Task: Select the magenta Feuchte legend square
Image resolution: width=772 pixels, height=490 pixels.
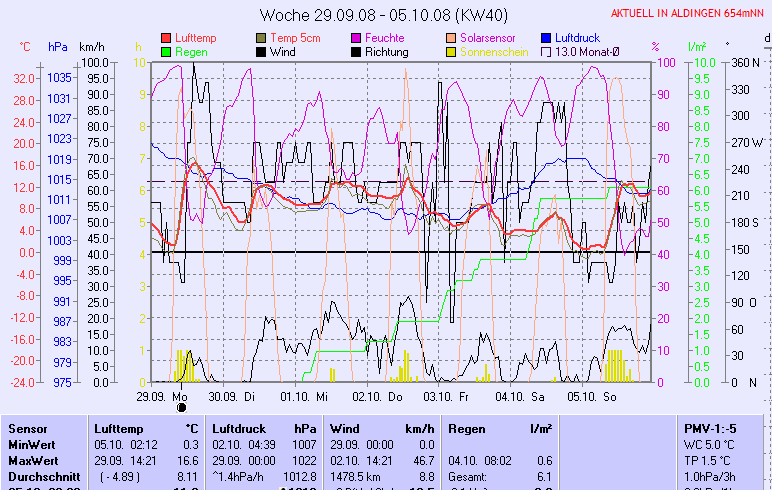Action: tap(357, 38)
